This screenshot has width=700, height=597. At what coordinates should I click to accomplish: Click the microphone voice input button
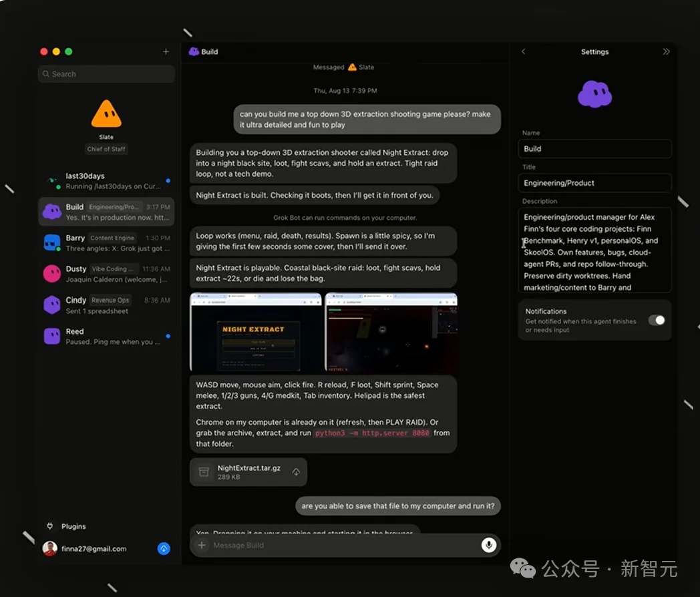(x=489, y=545)
